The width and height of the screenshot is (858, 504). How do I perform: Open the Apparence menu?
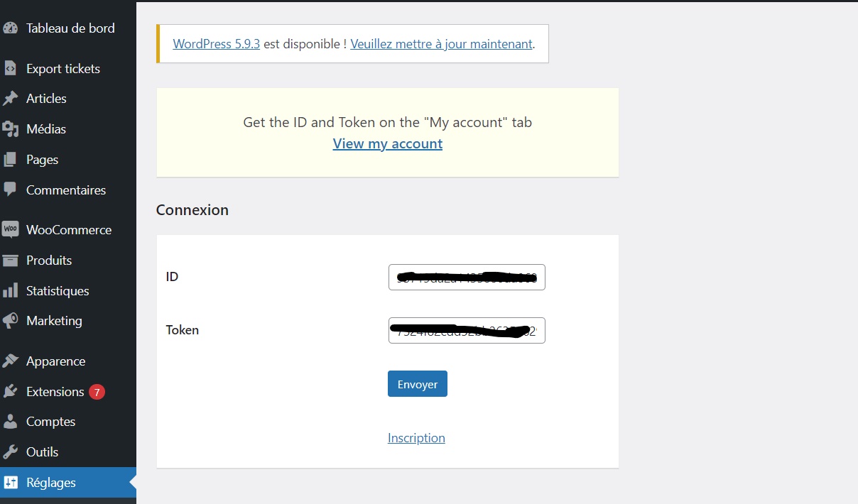pos(55,361)
